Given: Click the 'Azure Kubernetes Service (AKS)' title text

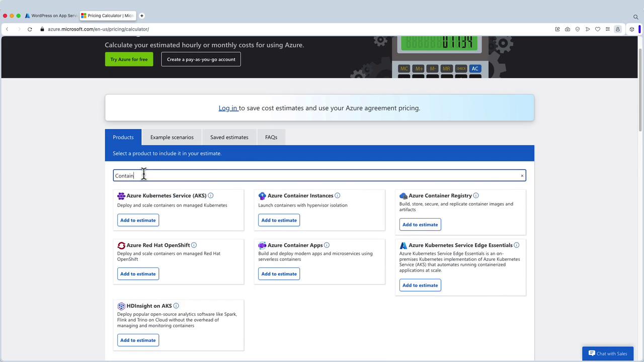Looking at the screenshot, I should tap(167, 196).
